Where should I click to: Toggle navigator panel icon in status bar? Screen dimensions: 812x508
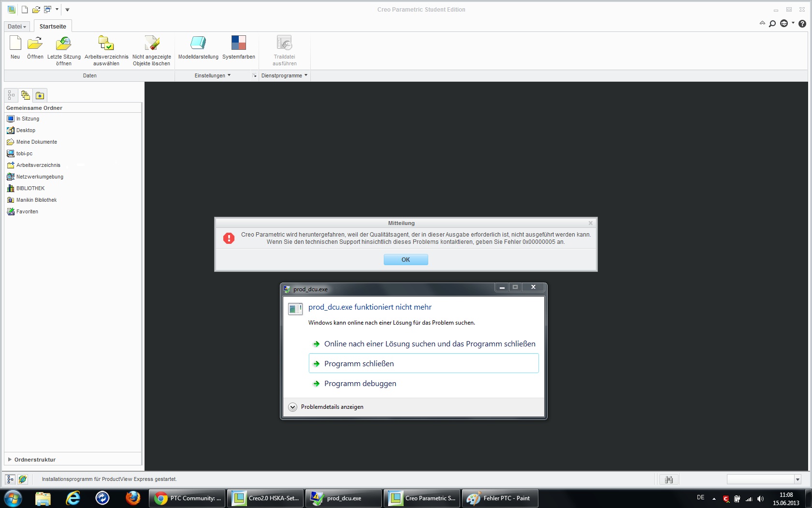point(10,479)
